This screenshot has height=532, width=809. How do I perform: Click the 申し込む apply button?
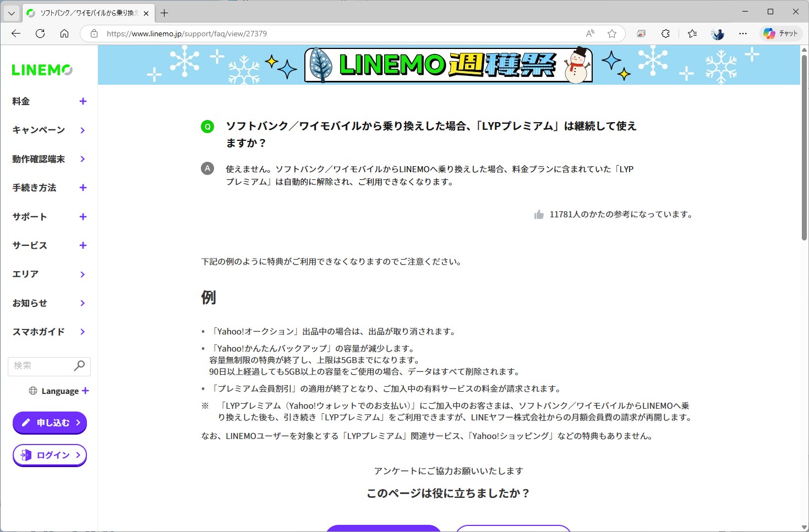(x=50, y=423)
